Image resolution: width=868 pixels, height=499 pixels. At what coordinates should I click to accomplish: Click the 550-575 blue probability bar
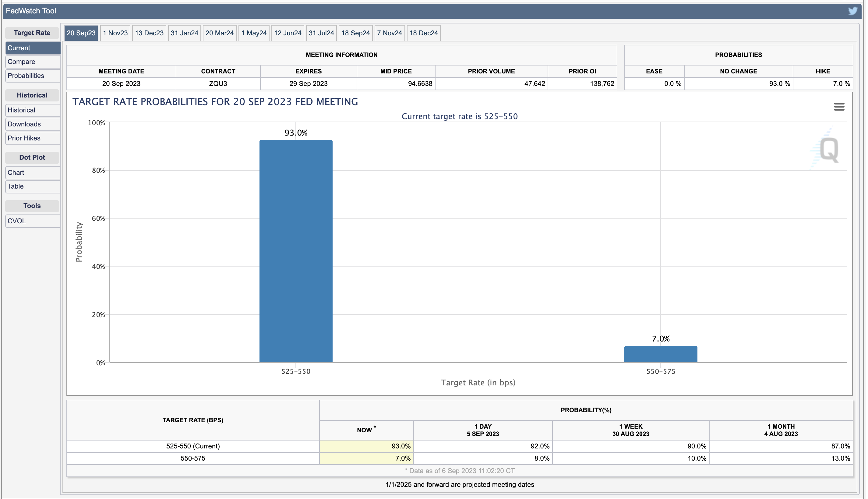(660, 354)
